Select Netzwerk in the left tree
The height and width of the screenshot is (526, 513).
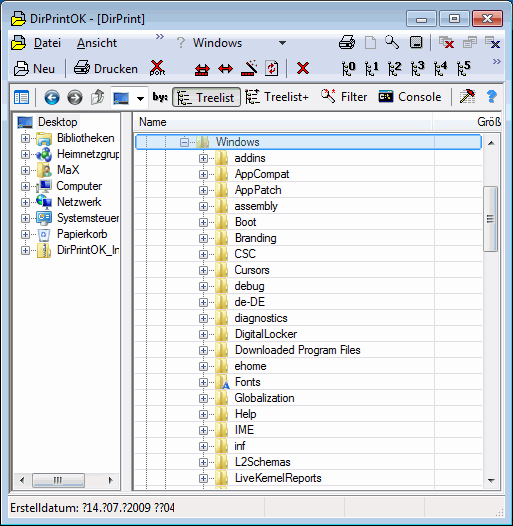79,202
